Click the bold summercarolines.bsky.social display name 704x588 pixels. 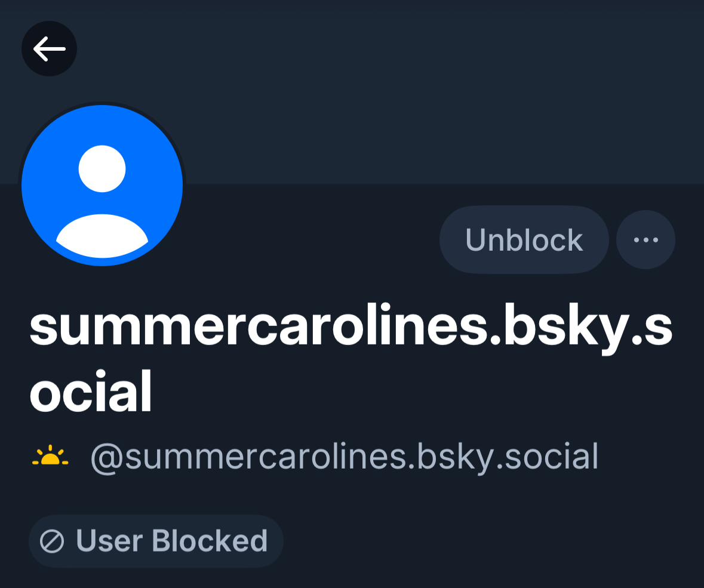[x=351, y=331]
